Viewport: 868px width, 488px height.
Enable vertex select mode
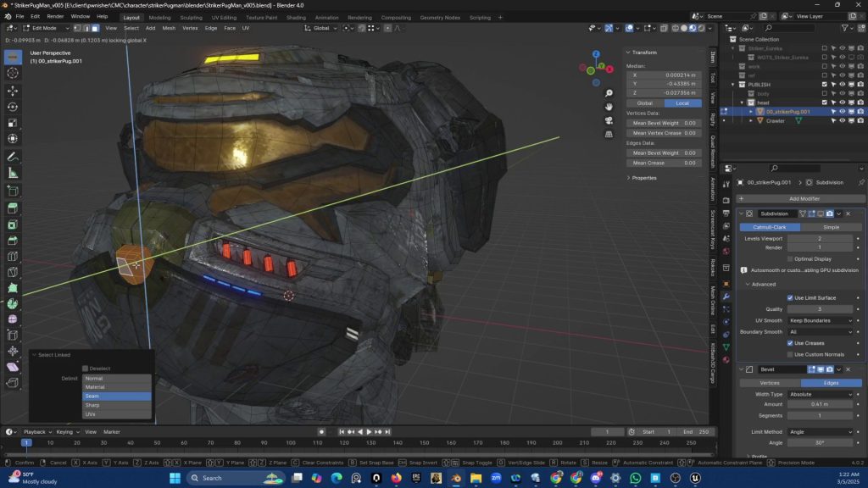click(77, 28)
